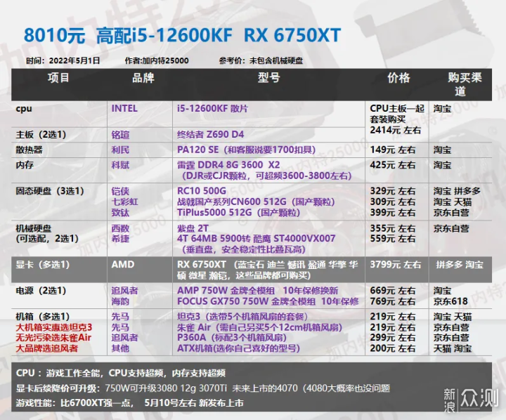Image resolution: width=506 pixels, height=420 pixels.
Task: Click the '铭瑄' brand cell
Action: click(120, 135)
